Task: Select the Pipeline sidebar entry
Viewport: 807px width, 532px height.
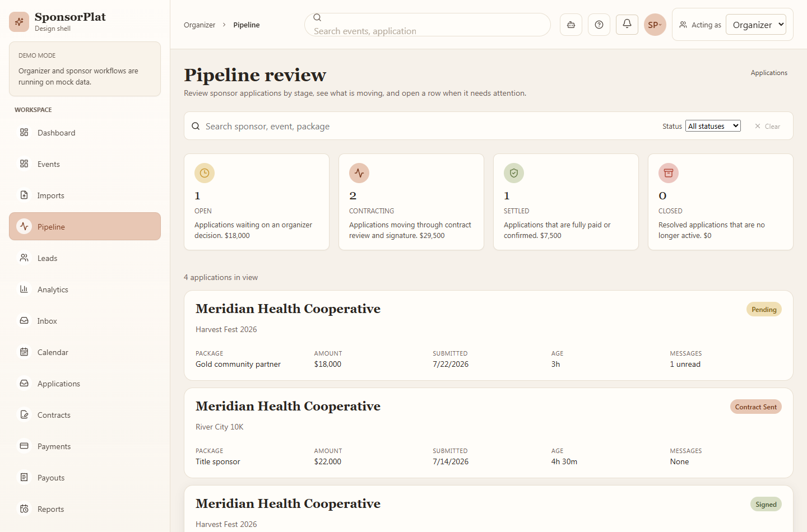Action: [85, 226]
